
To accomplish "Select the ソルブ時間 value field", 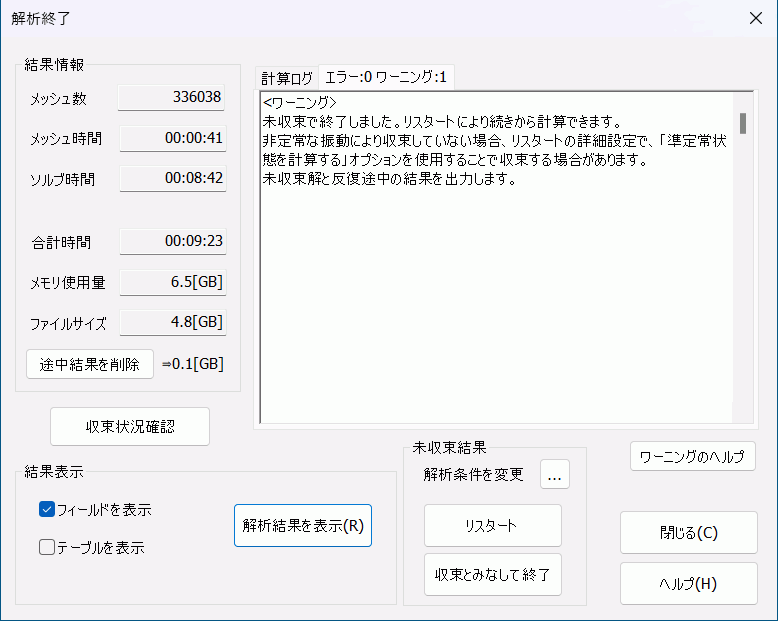I will click(172, 178).
